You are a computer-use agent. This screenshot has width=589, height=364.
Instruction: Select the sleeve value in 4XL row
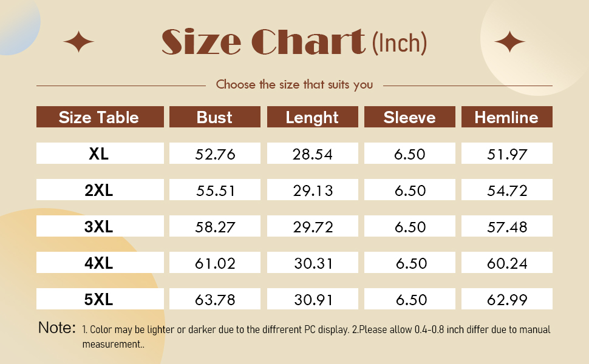pyautogui.click(x=409, y=263)
